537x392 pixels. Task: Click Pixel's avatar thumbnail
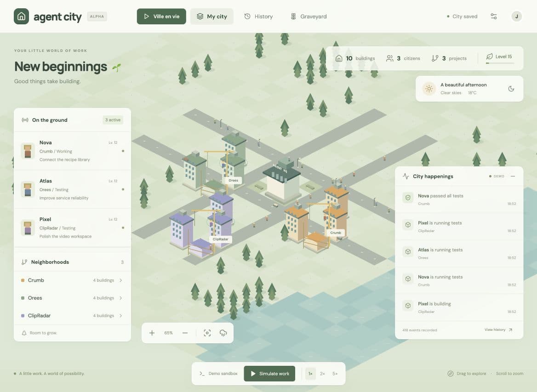point(28,227)
